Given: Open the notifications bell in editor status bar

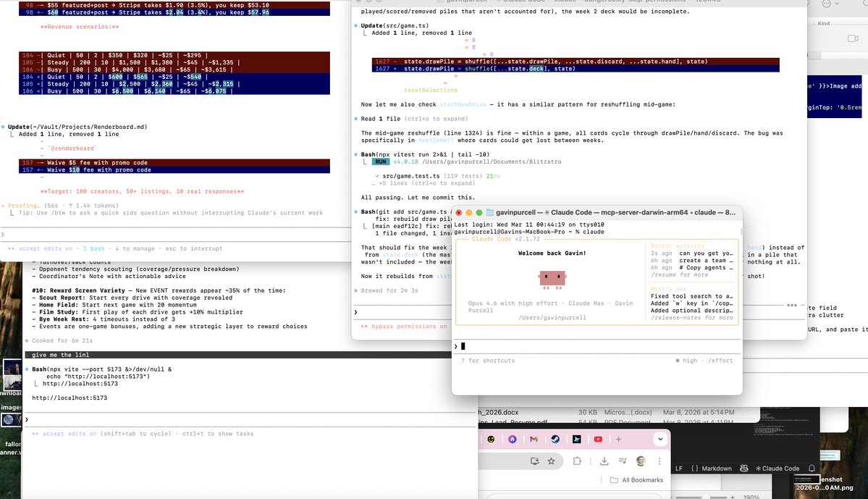Looking at the screenshot, I should tap(812, 468).
